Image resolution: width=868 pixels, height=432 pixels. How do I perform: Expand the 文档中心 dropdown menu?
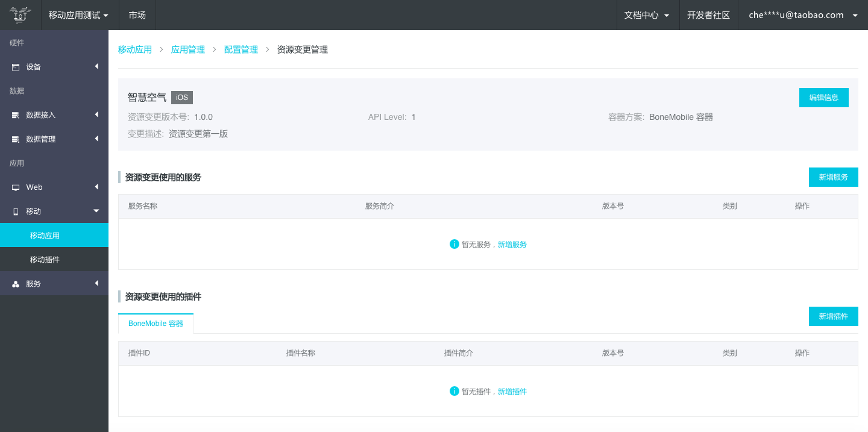(647, 15)
